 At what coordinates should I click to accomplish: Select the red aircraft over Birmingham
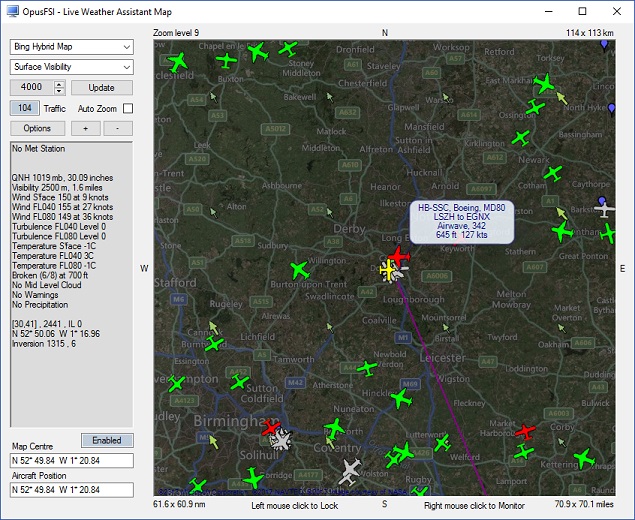point(270,427)
